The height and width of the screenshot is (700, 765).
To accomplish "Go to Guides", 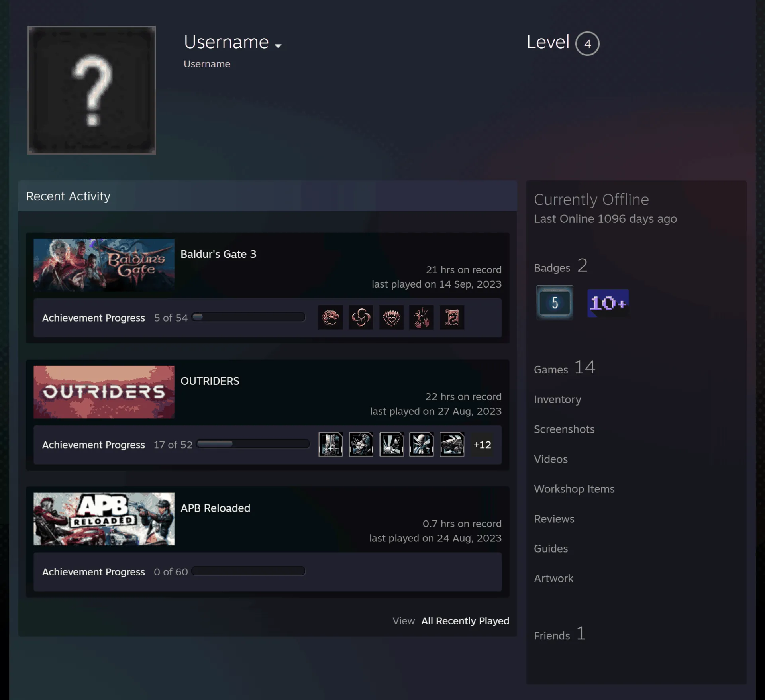I will click(x=551, y=549).
